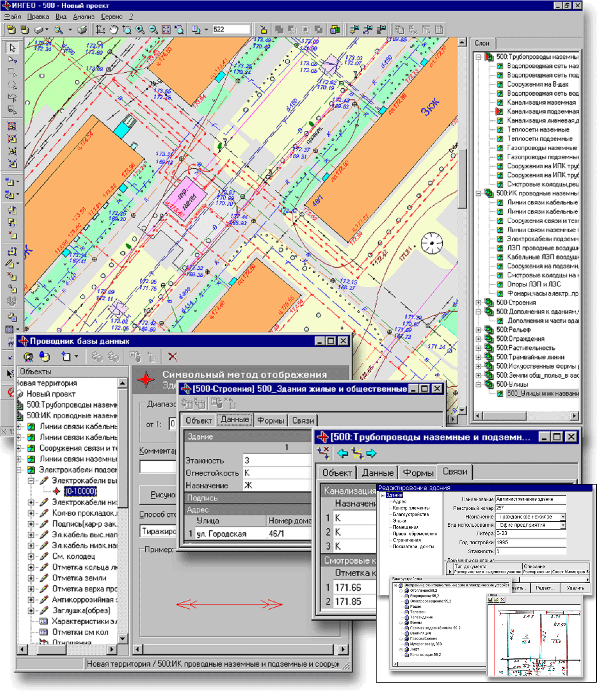Screen dimensions: 610x700
Task: Toggle visibility of Теплосети наземные layer
Action: (x=499, y=130)
